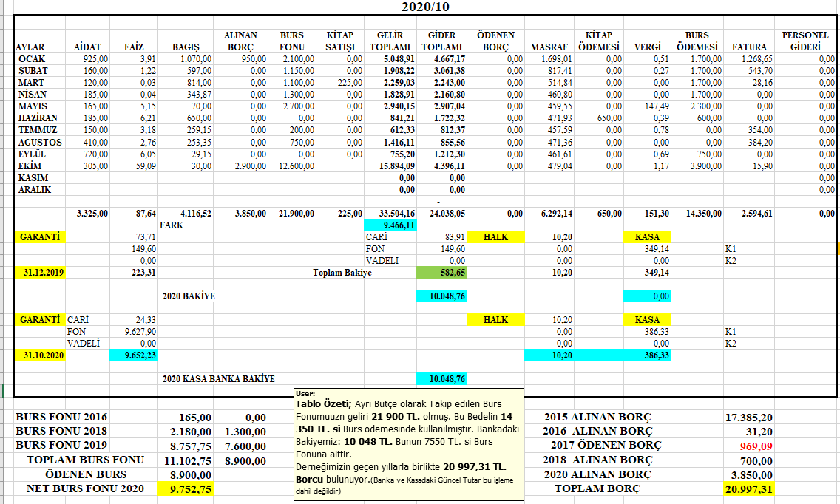Click the Toplam Bakiye label
The width and height of the screenshot is (840, 504).
tap(342, 273)
